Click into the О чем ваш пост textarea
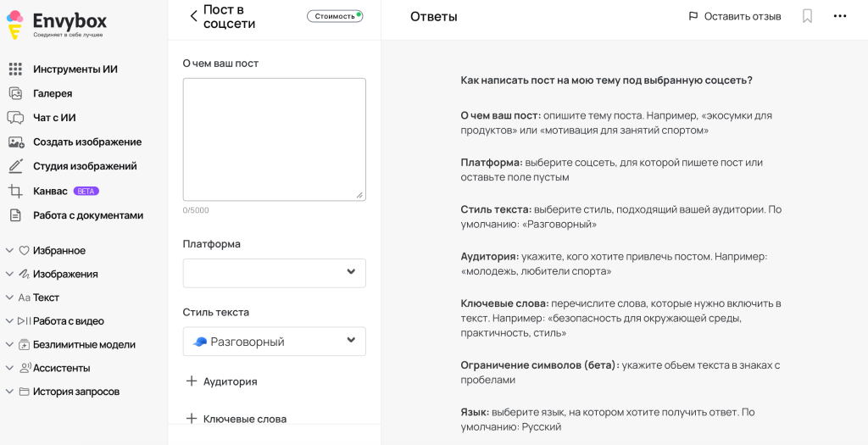The image size is (868, 445). click(x=275, y=140)
